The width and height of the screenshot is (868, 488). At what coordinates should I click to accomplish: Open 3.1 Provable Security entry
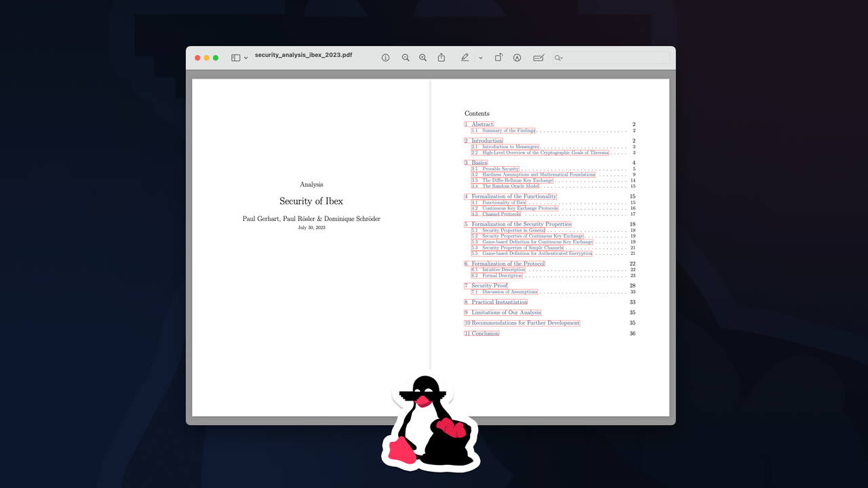[496, 169]
